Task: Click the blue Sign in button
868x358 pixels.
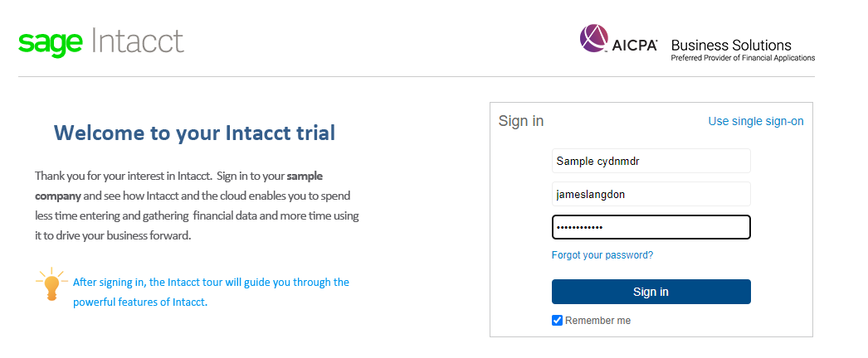Action: pyautogui.click(x=651, y=292)
